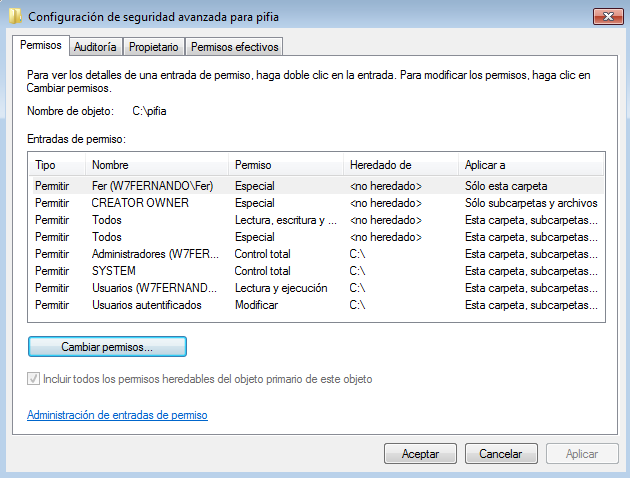Select the Fer (W7FERNANDO\Fer) permission entry
The height and width of the screenshot is (478, 630).
(x=316, y=186)
